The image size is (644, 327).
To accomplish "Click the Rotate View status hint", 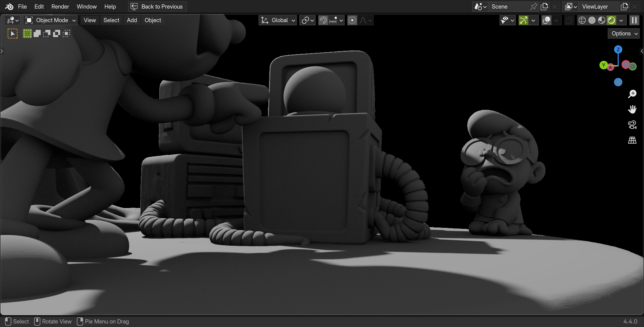I will click(53, 321).
